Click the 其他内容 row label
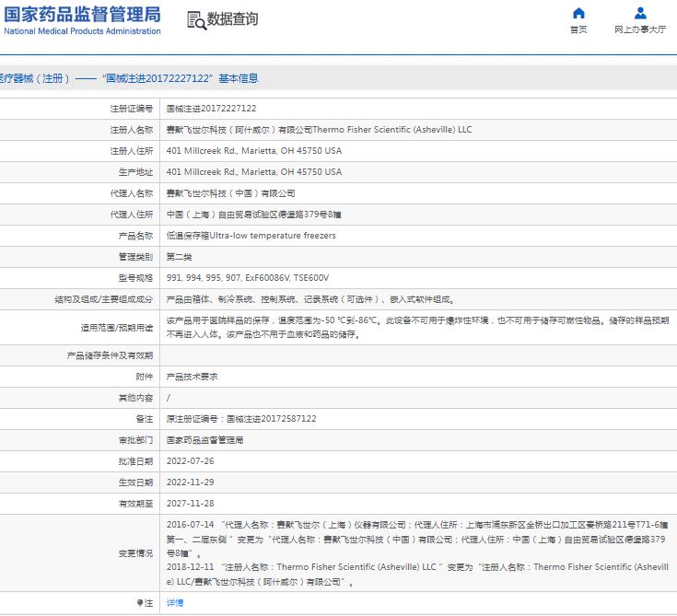Viewport: 677px width, 616px height. click(x=135, y=398)
